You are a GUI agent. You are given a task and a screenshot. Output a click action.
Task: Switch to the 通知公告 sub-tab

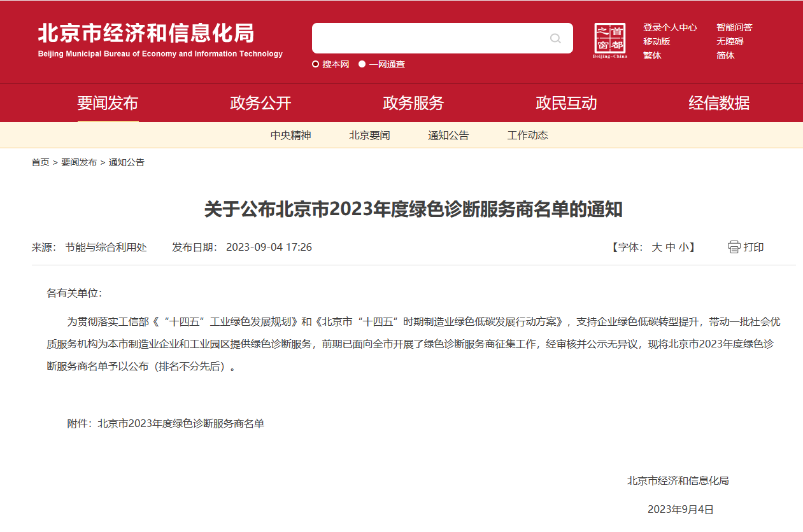[448, 136]
